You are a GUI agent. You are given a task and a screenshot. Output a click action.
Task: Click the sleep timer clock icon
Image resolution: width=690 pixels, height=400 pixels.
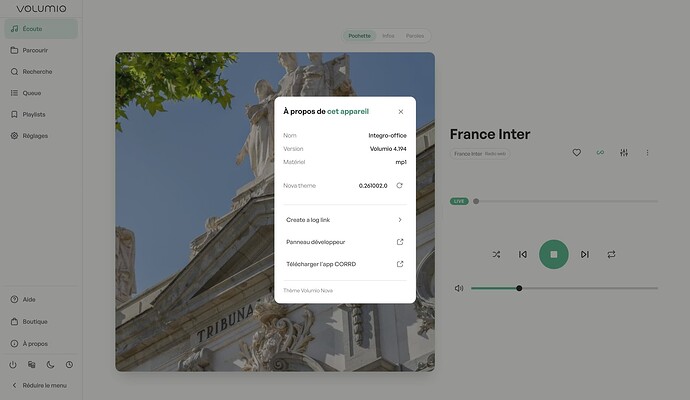70,364
